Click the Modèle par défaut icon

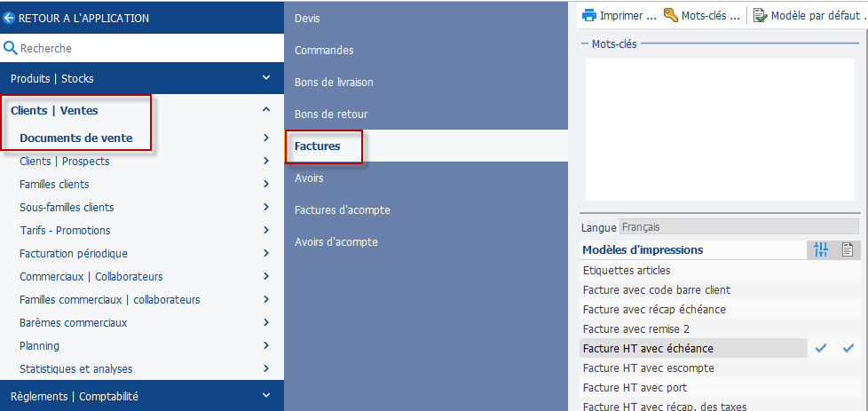[761, 15]
